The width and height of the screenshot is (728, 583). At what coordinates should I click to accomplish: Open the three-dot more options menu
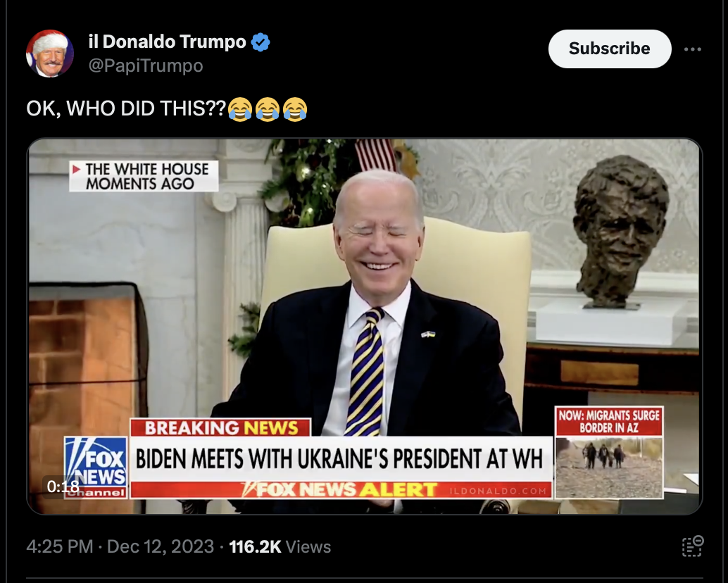pyautogui.click(x=692, y=49)
